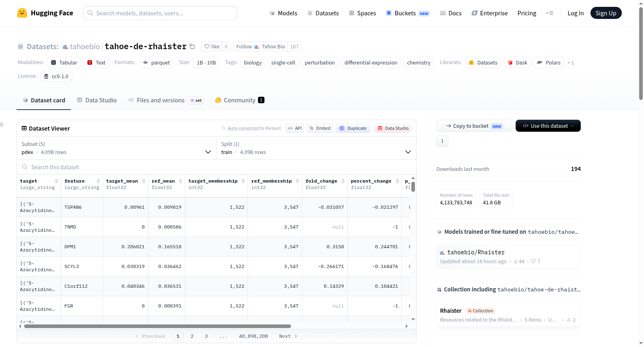Sort by the feature column
The height and width of the screenshot is (347, 644).
pyautogui.click(x=98, y=181)
